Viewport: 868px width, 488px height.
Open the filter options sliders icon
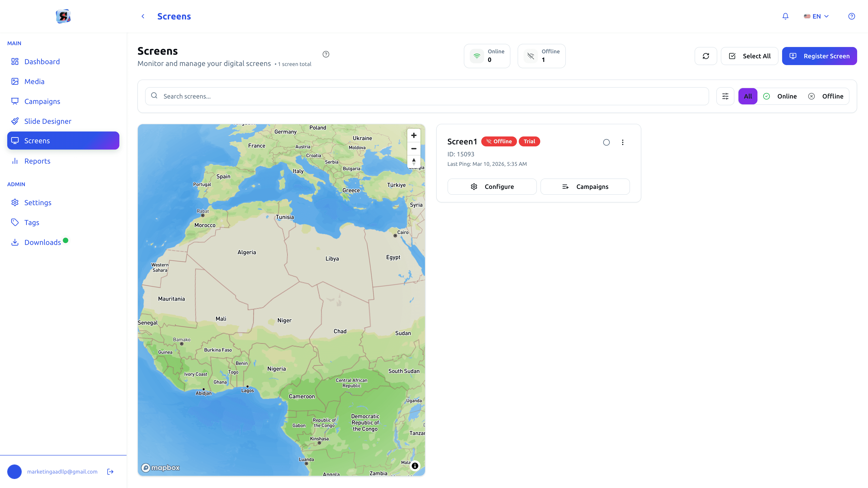[x=725, y=96]
